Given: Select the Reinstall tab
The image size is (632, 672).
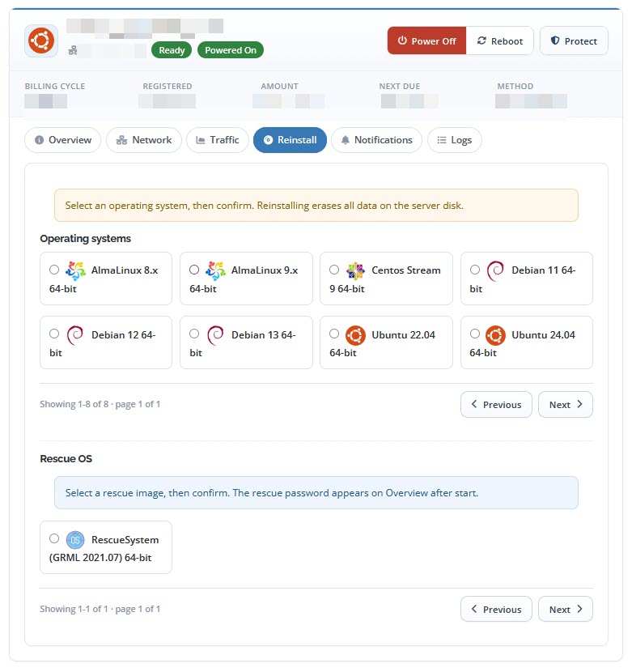Looking at the screenshot, I should click(290, 140).
